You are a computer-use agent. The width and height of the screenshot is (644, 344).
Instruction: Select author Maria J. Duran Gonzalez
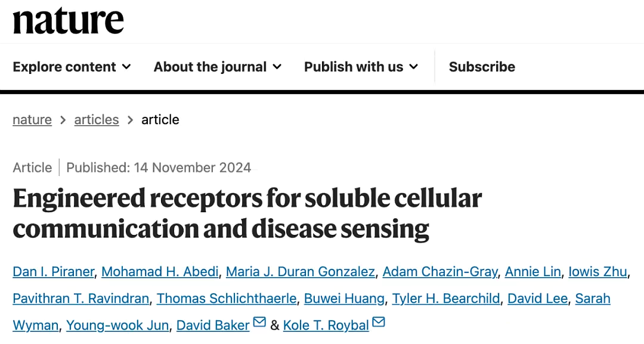point(300,271)
